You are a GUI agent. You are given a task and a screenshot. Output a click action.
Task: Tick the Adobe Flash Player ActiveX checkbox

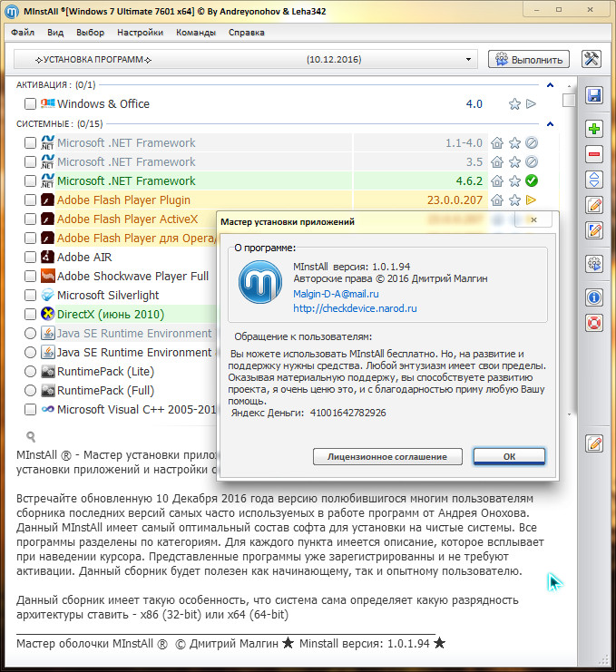[31, 219]
